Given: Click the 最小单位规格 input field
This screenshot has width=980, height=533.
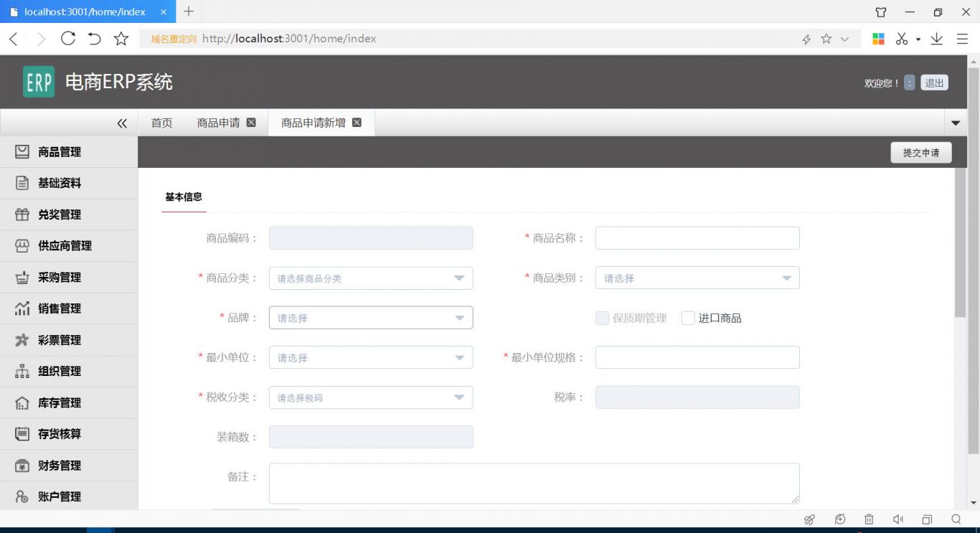Looking at the screenshot, I should 697,357.
